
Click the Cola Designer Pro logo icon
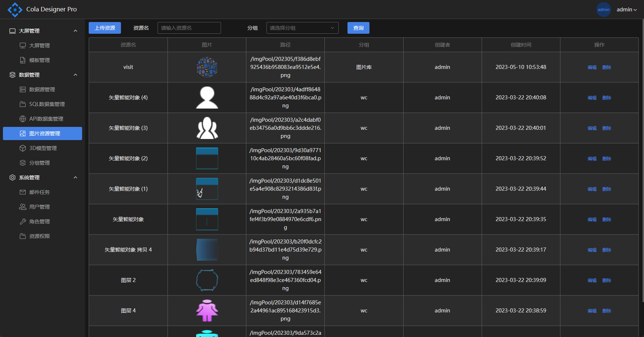15,10
